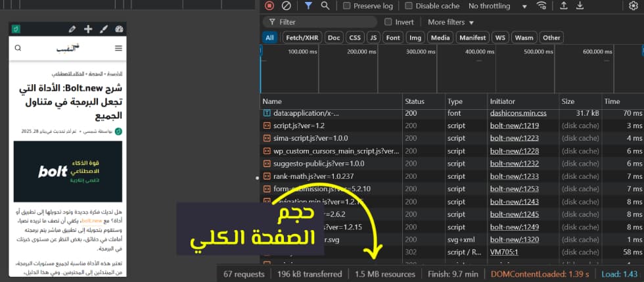Viewport: 644px width, 282px height.
Task: Open network conditions Wi-Fi icon
Action: pos(541,6)
